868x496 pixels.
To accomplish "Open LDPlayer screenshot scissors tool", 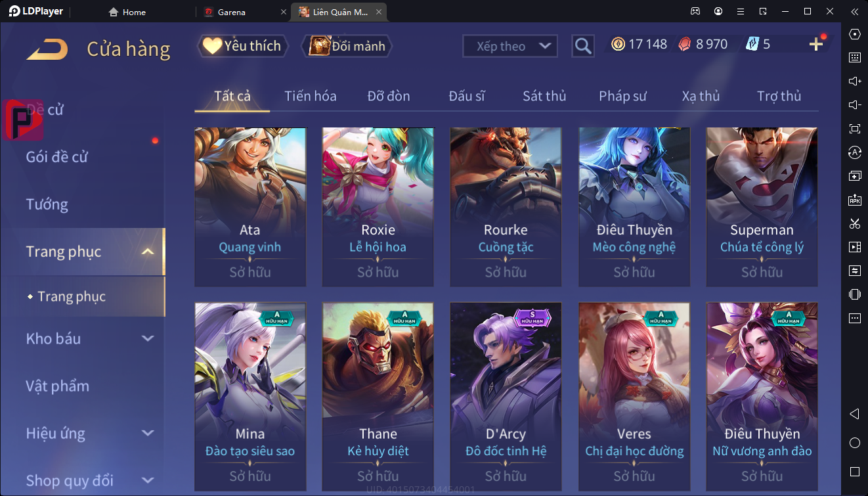I will pos(855,223).
